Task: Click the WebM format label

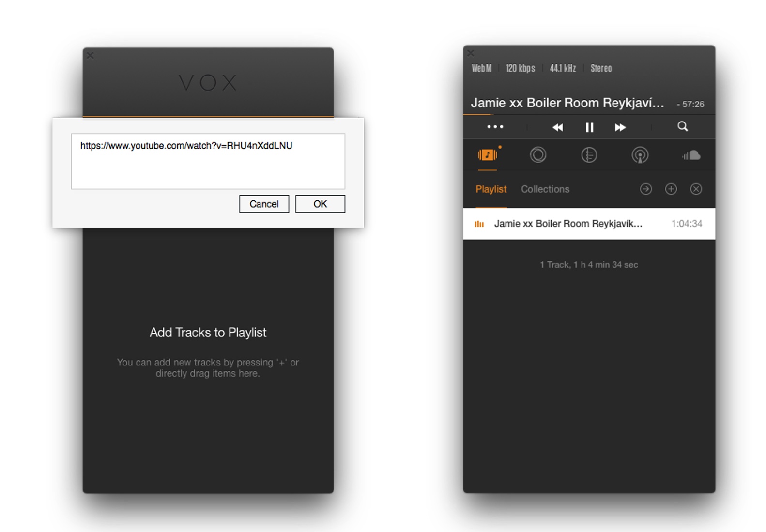Action: (482, 68)
